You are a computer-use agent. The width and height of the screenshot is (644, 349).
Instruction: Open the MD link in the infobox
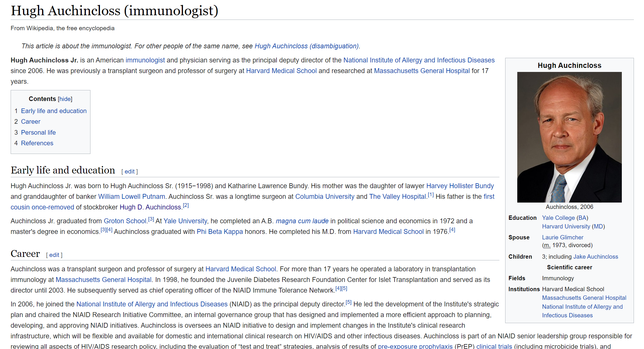coord(598,226)
